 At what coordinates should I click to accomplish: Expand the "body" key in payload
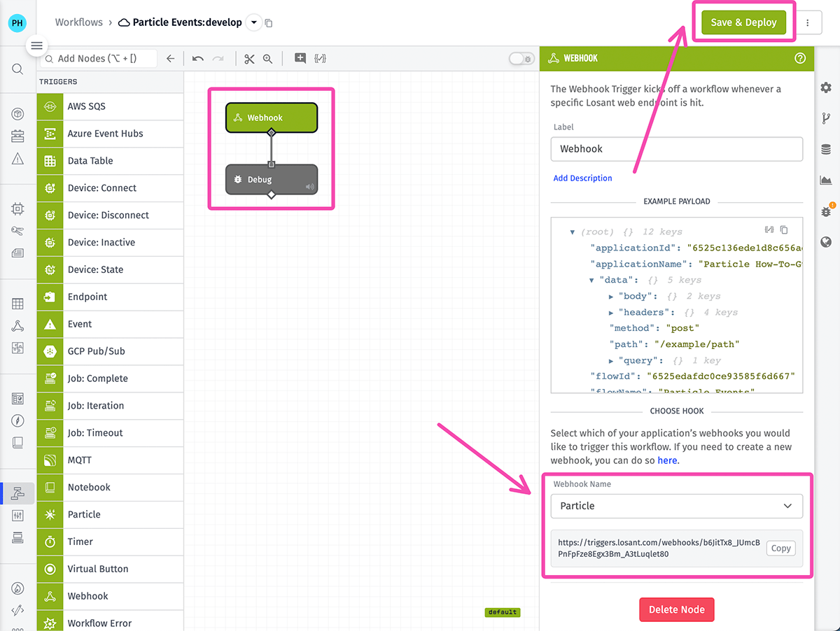(611, 297)
